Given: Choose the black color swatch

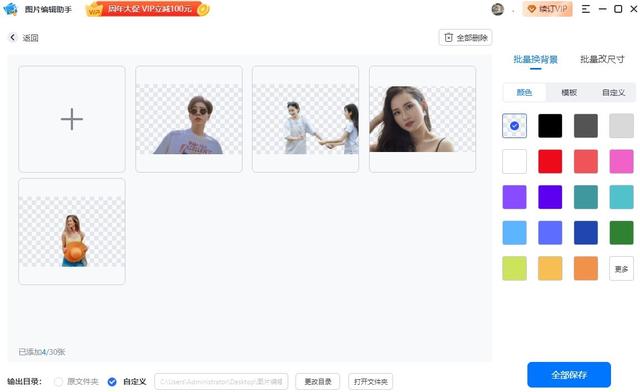Looking at the screenshot, I should click(550, 126).
